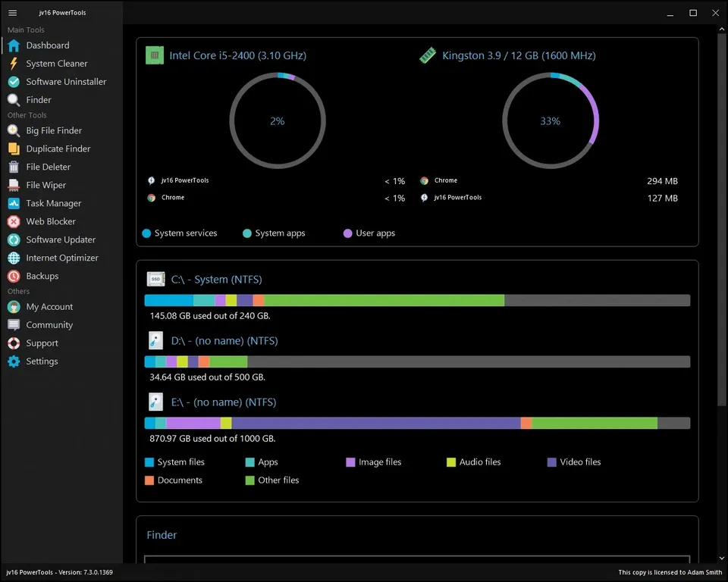
Task: Open the hamburger menu icon
Action: pyautogui.click(x=13, y=13)
